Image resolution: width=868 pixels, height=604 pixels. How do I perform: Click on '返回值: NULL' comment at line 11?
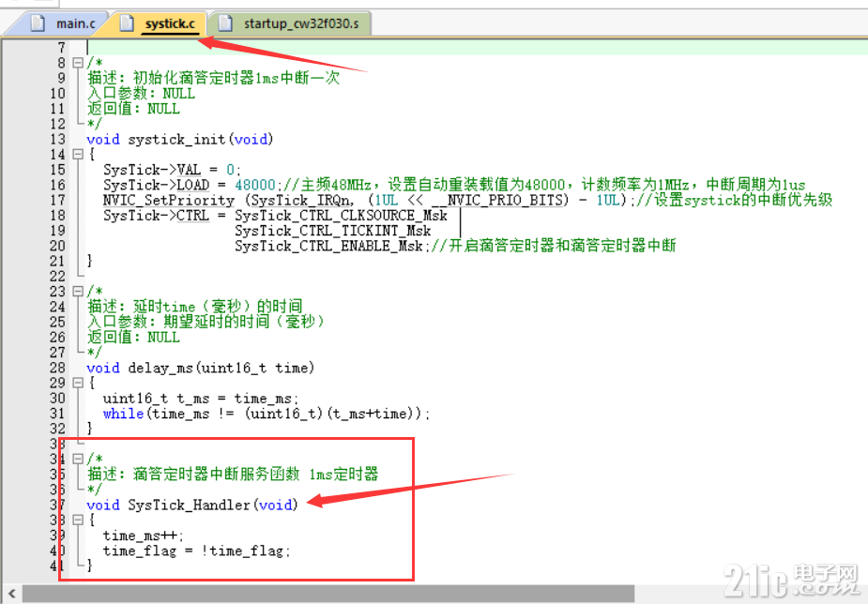click(133, 109)
